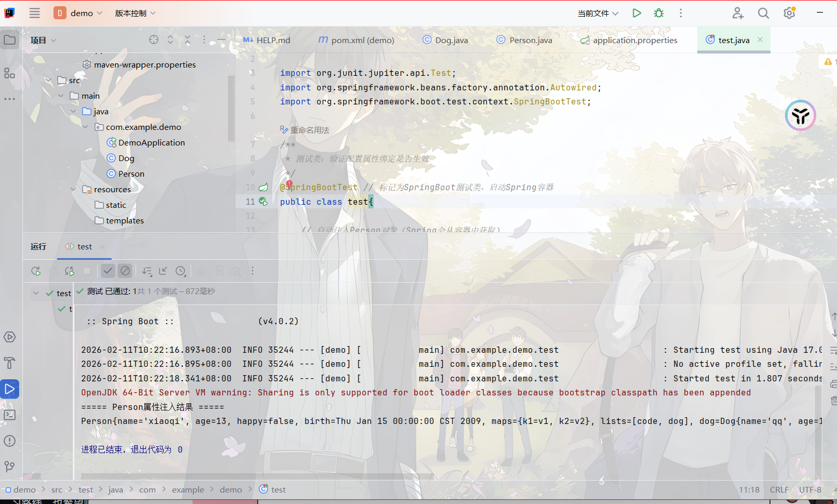This screenshot has width=837, height=504.
Task: Click the Build hammer icon in left sidebar
Action: tap(9, 363)
